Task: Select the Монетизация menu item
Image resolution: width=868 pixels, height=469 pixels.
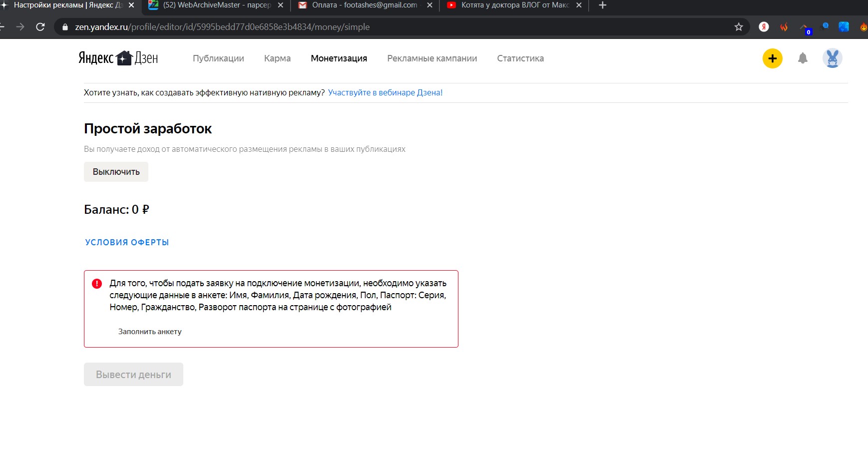Action: point(339,58)
